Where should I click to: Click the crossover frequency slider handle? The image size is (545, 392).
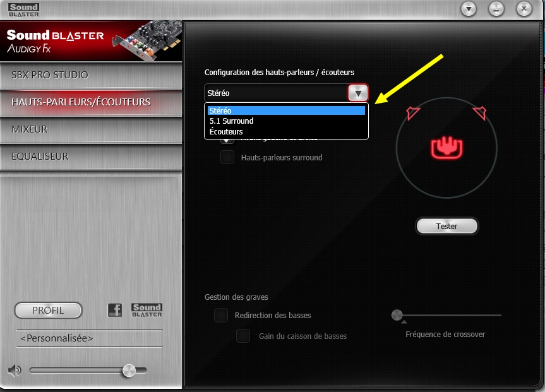(x=397, y=315)
